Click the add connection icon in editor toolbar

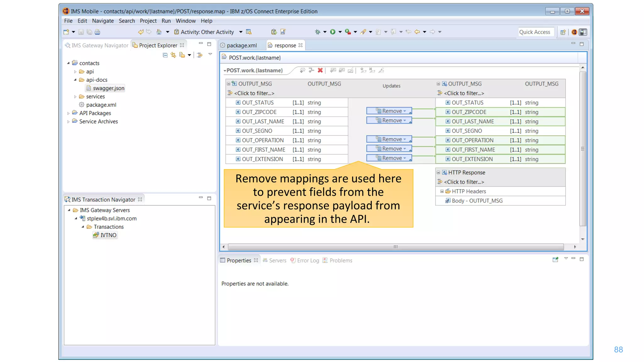coord(311,70)
